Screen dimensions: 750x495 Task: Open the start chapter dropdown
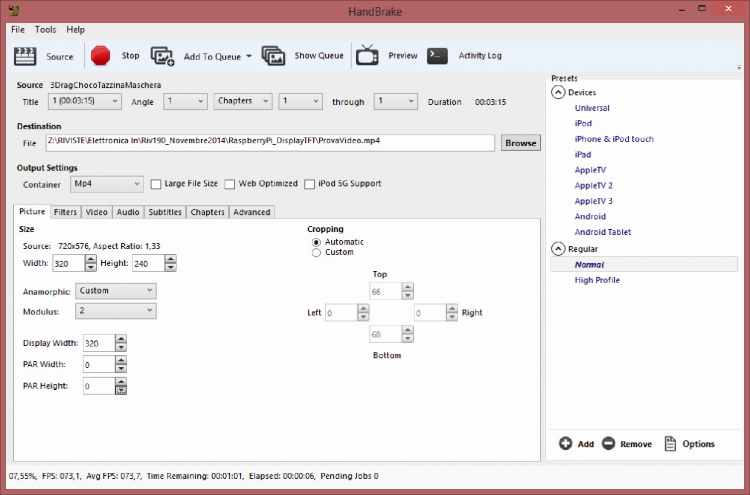click(300, 101)
